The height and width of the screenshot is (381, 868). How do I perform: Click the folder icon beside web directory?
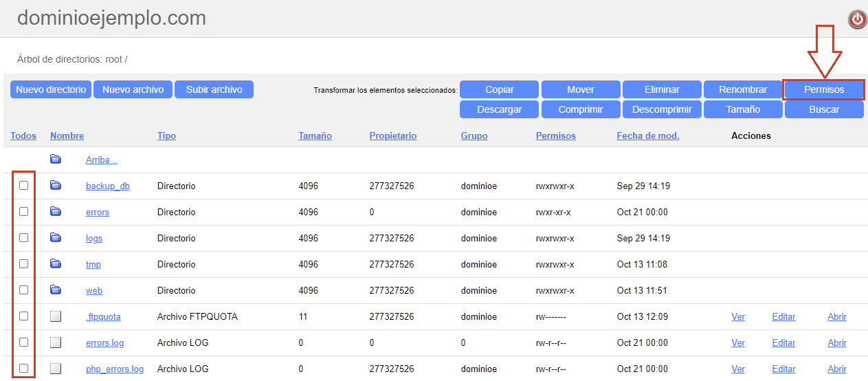tap(56, 290)
